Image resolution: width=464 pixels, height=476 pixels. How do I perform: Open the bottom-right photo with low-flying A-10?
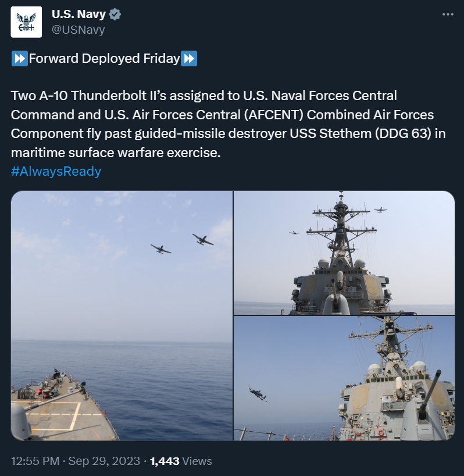(x=344, y=378)
